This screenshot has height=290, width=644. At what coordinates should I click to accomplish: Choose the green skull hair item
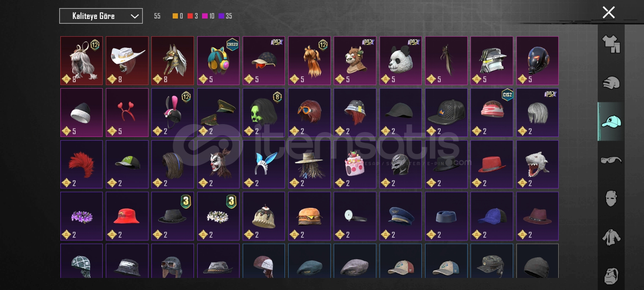[264, 112]
